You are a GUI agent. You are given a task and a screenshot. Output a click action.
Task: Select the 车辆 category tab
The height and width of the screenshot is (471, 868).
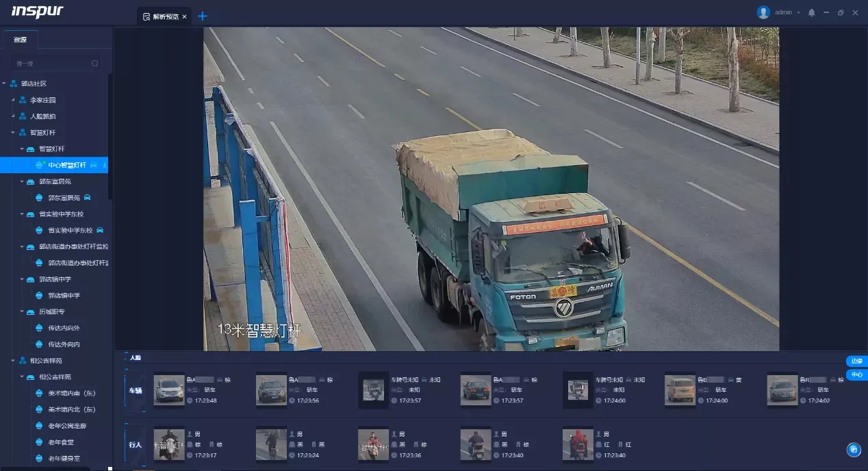(x=135, y=390)
